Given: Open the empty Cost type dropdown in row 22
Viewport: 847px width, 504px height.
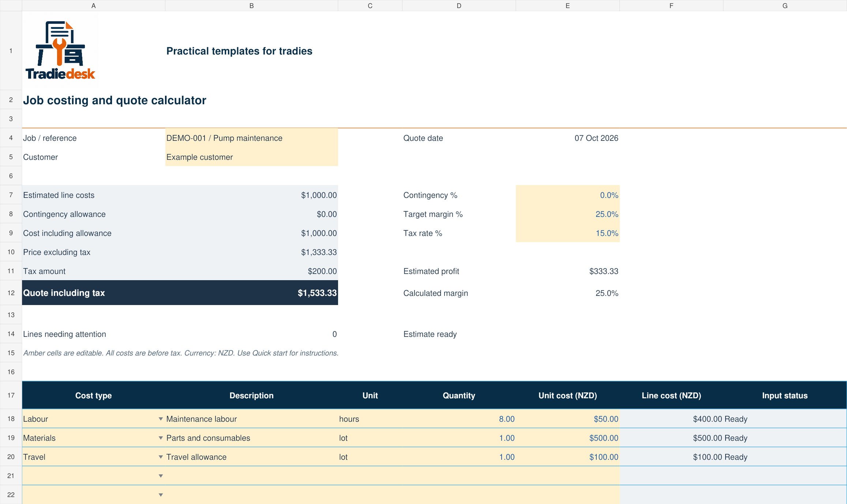Looking at the screenshot, I should tap(161, 495).
